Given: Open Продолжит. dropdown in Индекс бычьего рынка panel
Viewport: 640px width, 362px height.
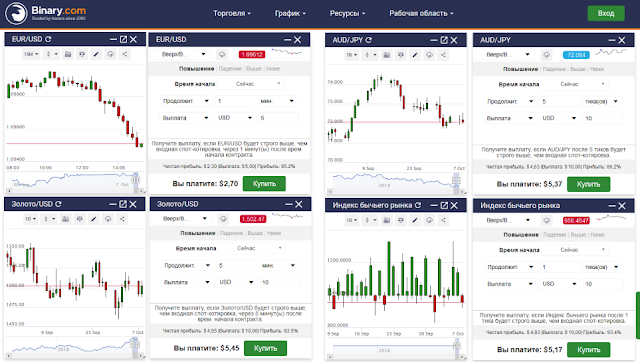Looking at the screenshot, I should [x=510, y=267].
